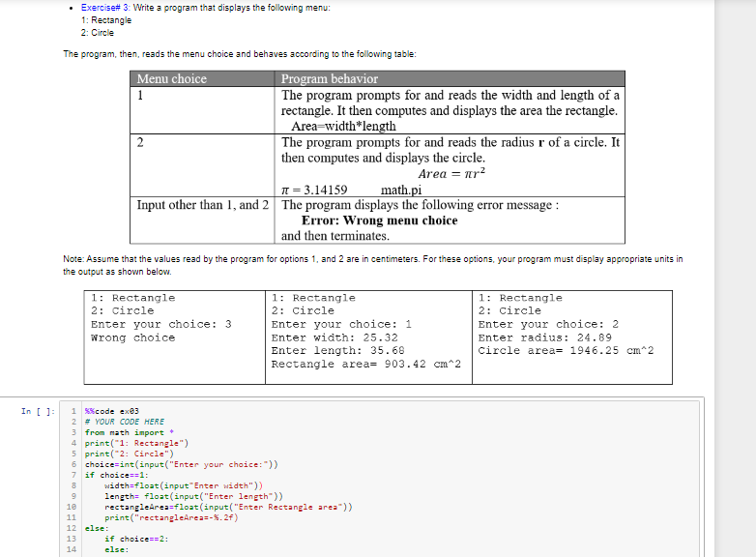756x557 pixels.
Task: Click the 'from math import *' code line
Action: point(130,432)
